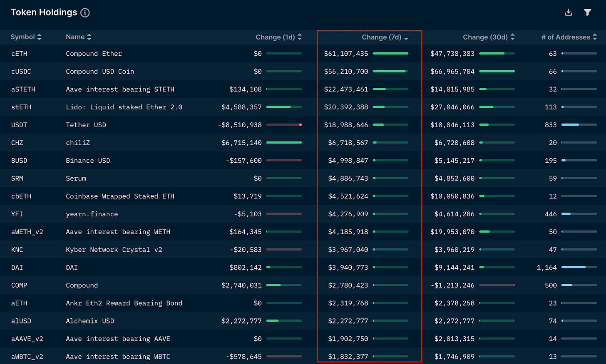
Task: Select the SRM symbol
Action: click(x=17, y=178)
